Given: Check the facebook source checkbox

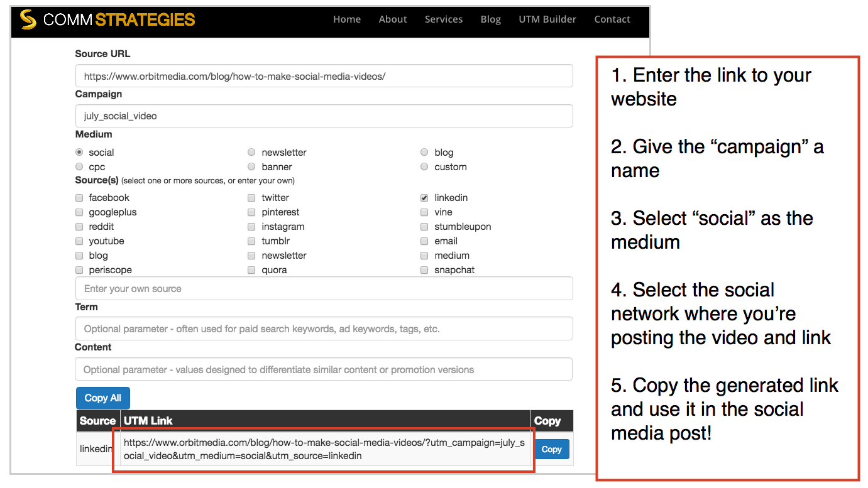Looking at the screenshot, I should tap(79, 198).
